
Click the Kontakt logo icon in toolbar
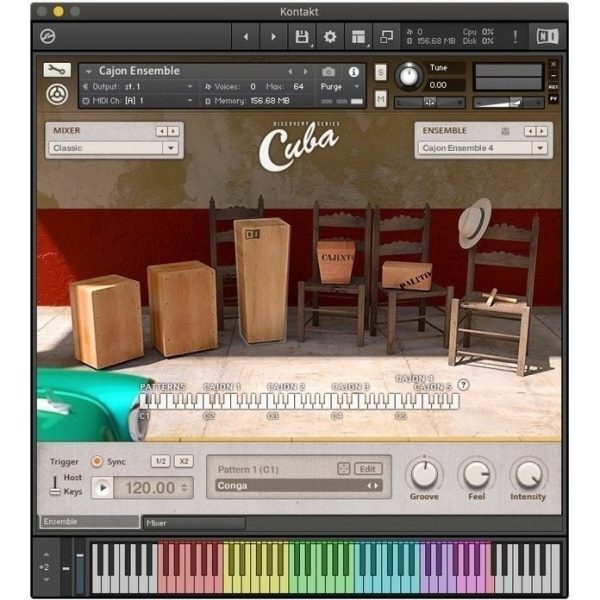tap(48, 36)
